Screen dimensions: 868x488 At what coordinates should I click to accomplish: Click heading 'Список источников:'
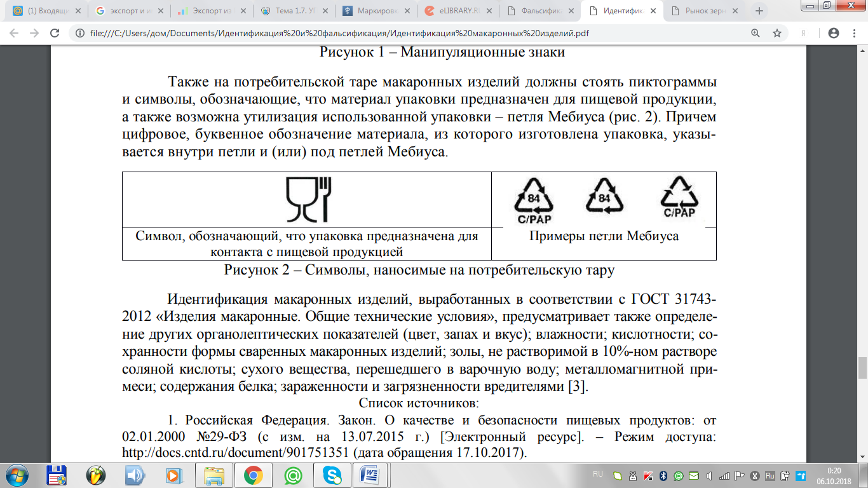[x=418, y=403]
